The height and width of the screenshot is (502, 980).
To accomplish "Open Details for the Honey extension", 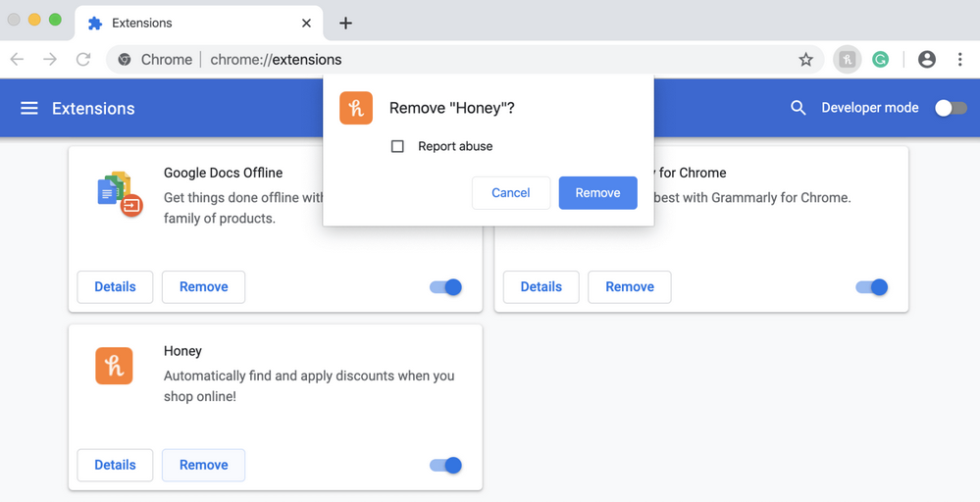I will [115, 465].
